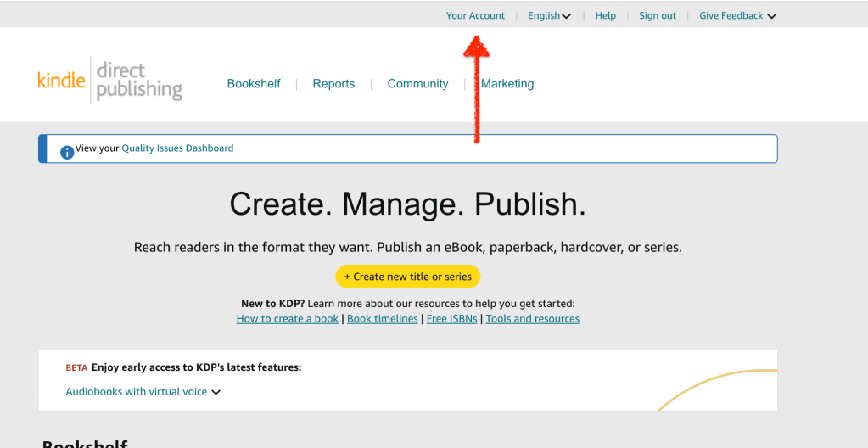Click the blue info icon
The width and height of the screenshot is (868, 448).
click(67, 152)
